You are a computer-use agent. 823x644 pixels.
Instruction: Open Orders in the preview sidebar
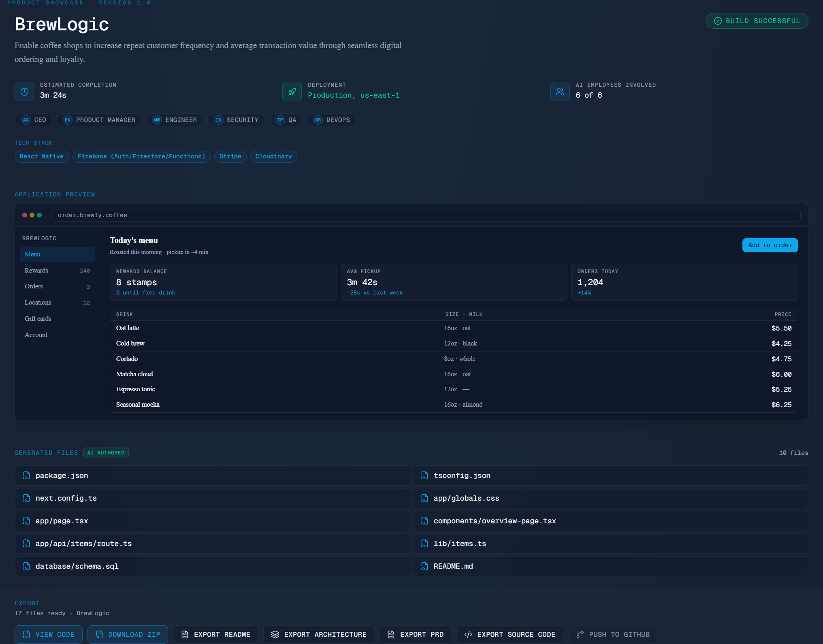[x=57, y=286]
